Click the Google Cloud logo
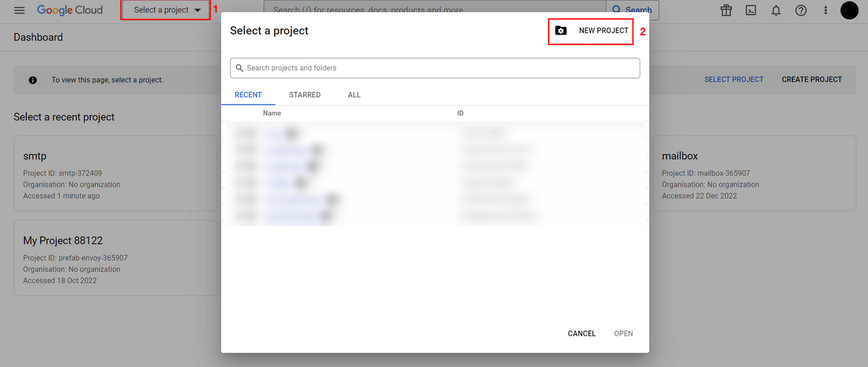The width and height of the screenshot is (868, 367). coord(70,10)
